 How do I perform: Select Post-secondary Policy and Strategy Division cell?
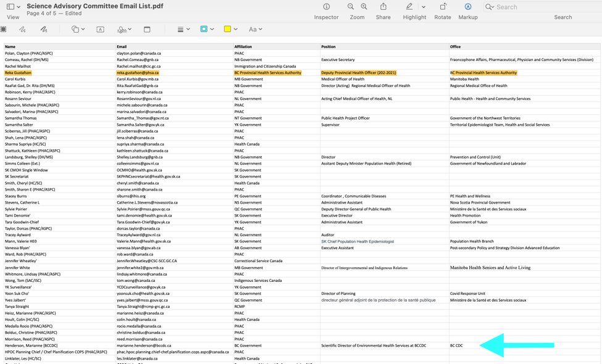[x=504, y=248]
